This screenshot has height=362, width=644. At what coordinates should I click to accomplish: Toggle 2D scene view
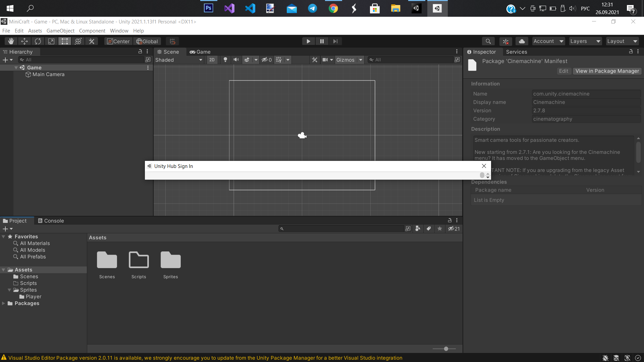(212, 60)
